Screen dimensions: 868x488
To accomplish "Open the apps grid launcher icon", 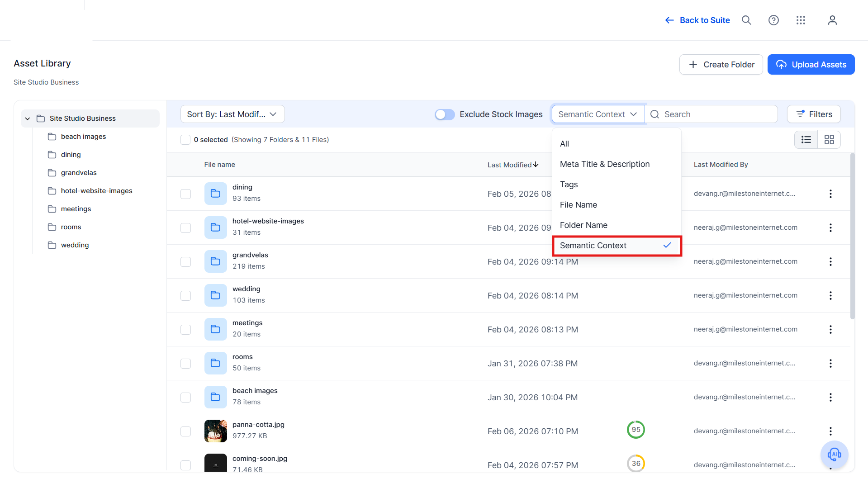I will point(801,20).
